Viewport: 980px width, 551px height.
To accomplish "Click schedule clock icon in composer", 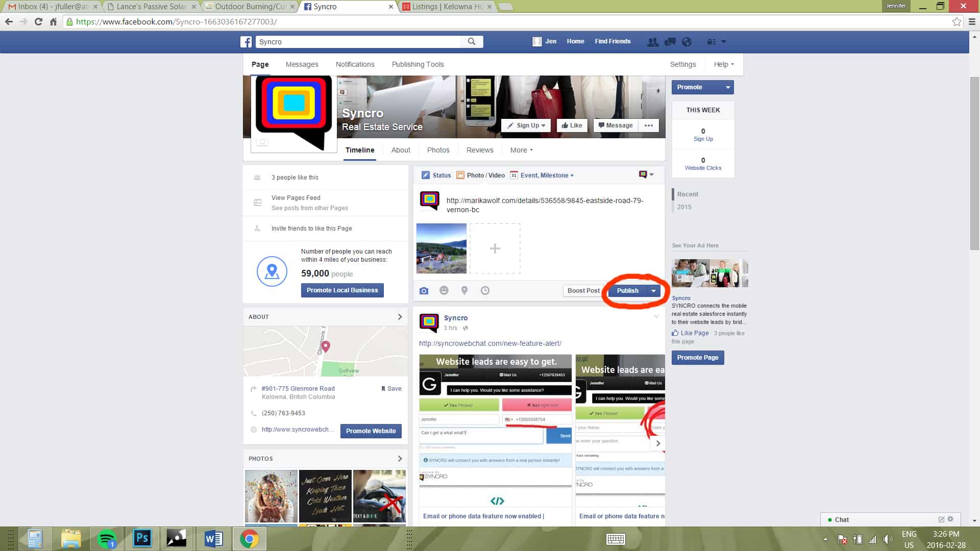I will click(485, 290).
